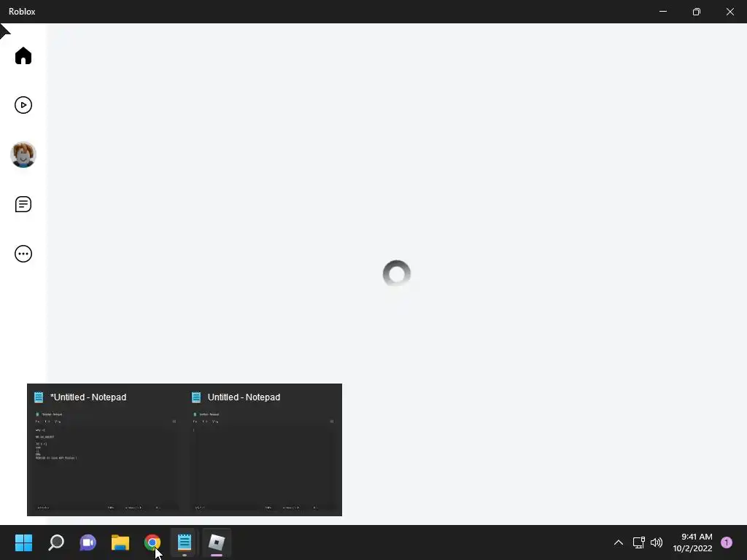747x560 pixels.
Task: Launch the Chat app from taskbar
Action: (x=88, y=542)
